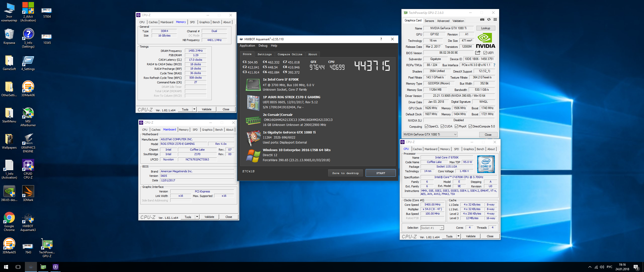Click Validate in Mainboard CPU-Z window
Viewport: 644px width, 272px height.
pyautogui.click(x=209, y=217)
